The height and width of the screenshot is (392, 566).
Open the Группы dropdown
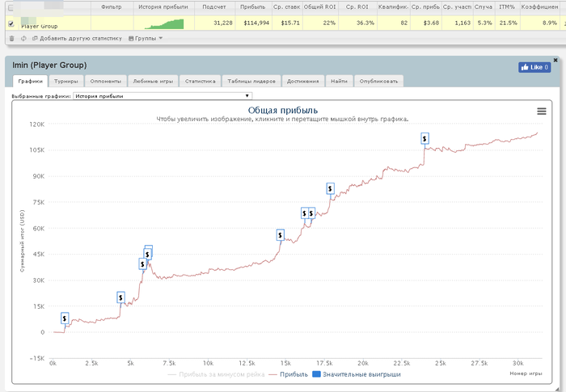(146, 38)
